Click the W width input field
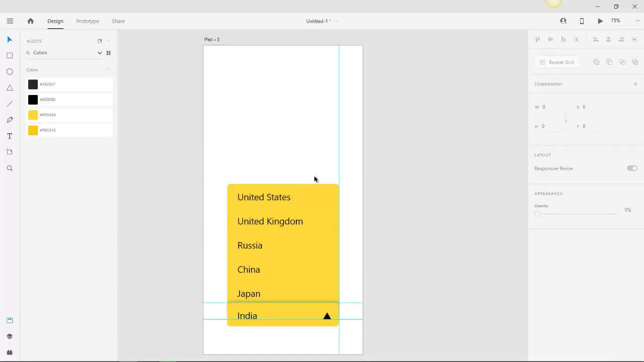 [551, 107]
